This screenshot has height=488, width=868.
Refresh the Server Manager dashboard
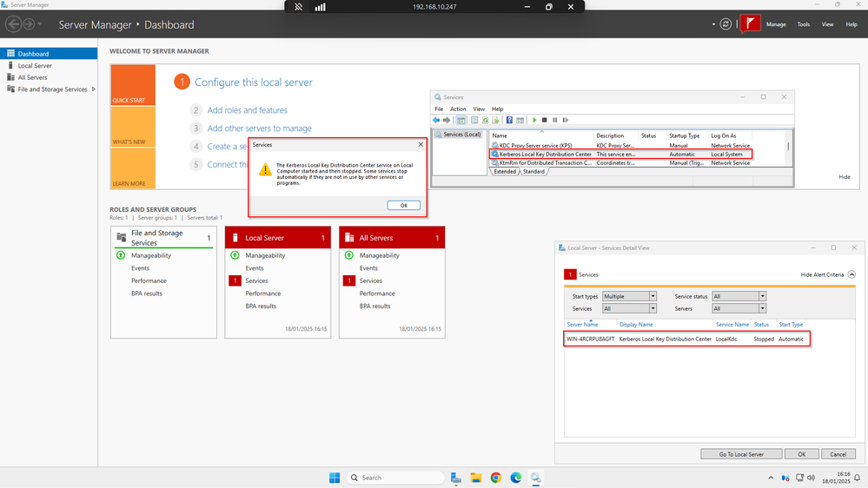726,24
